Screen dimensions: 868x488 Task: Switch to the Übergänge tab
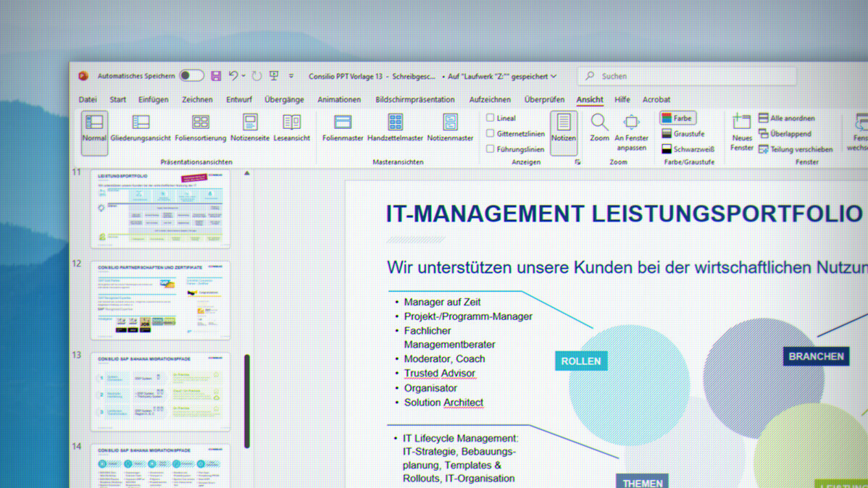tap(284, 100)
